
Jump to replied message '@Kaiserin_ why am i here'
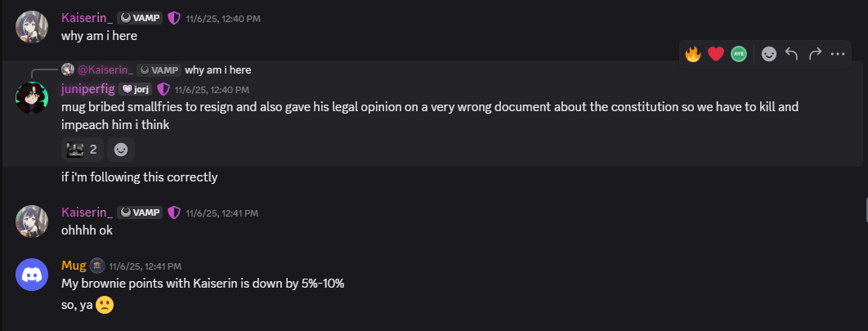[217, 69]
